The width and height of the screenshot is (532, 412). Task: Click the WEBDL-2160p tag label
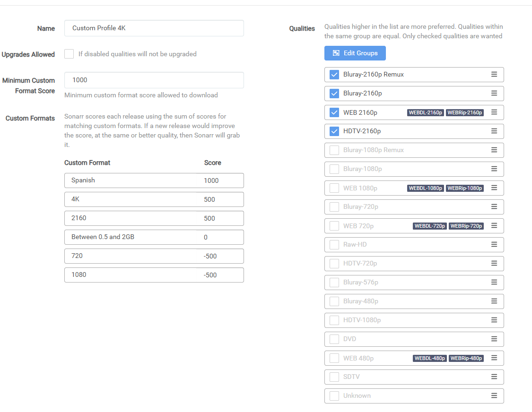click(x=425, y=112)
